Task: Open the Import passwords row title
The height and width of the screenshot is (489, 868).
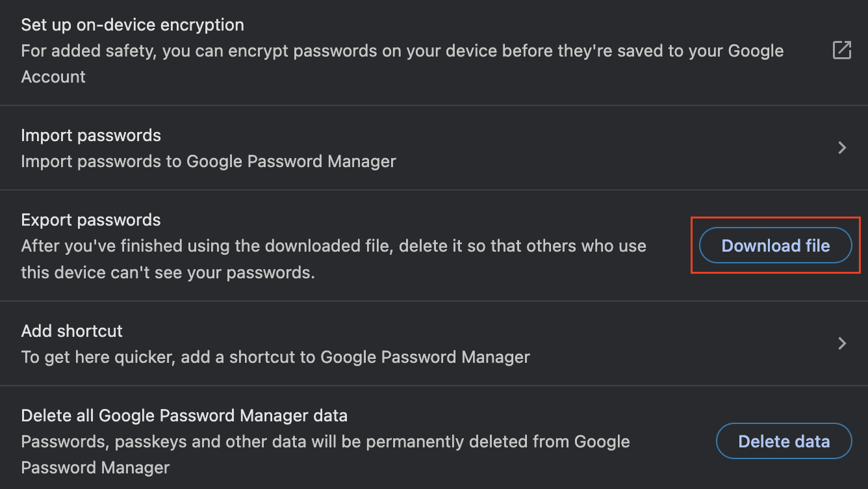Action: (x=91, y=135)
